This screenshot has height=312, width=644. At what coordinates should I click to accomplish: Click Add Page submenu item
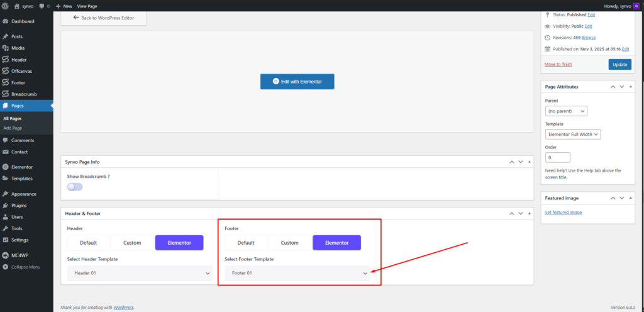click(13, 128)
